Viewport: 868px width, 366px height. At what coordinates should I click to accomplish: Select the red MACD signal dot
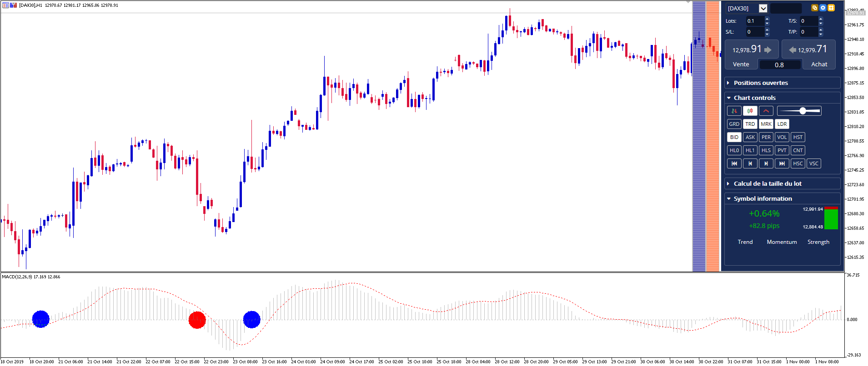point(197,320)
